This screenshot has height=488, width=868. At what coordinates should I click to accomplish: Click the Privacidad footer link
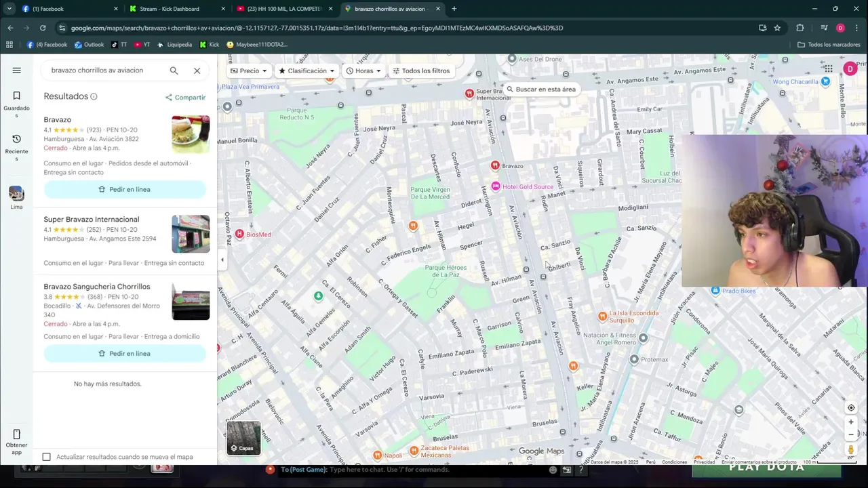704,462
